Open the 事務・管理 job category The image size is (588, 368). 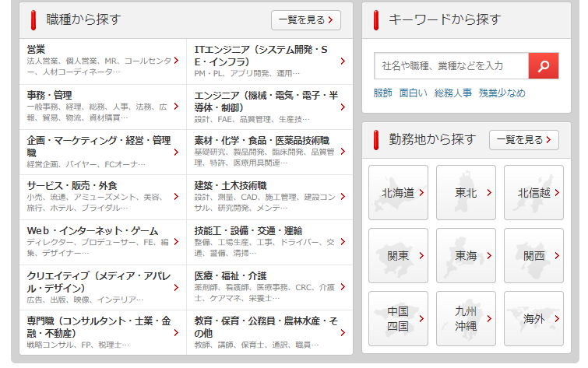[103, 107]
